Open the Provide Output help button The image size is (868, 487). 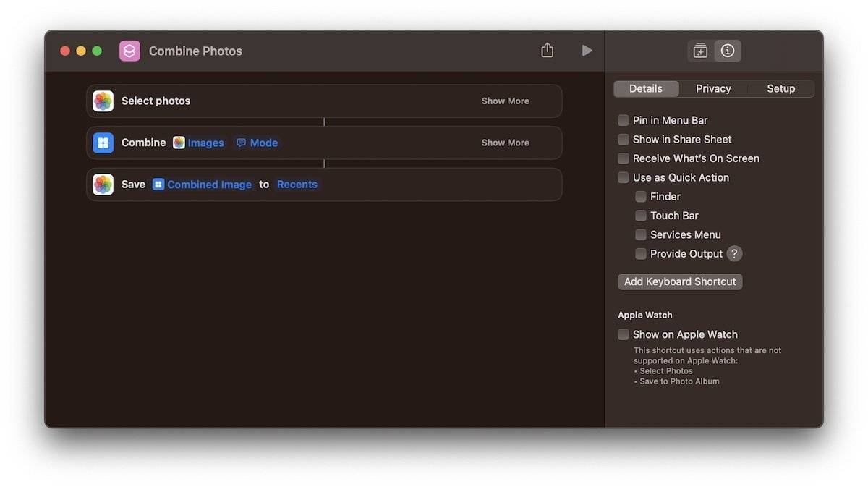(734, 254)
